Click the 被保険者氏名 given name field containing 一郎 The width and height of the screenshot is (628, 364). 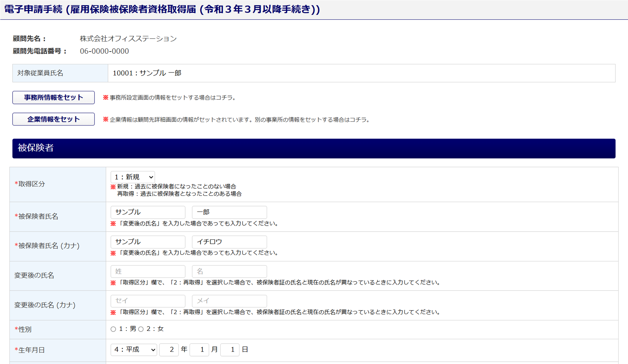click(x=229, y=212)
